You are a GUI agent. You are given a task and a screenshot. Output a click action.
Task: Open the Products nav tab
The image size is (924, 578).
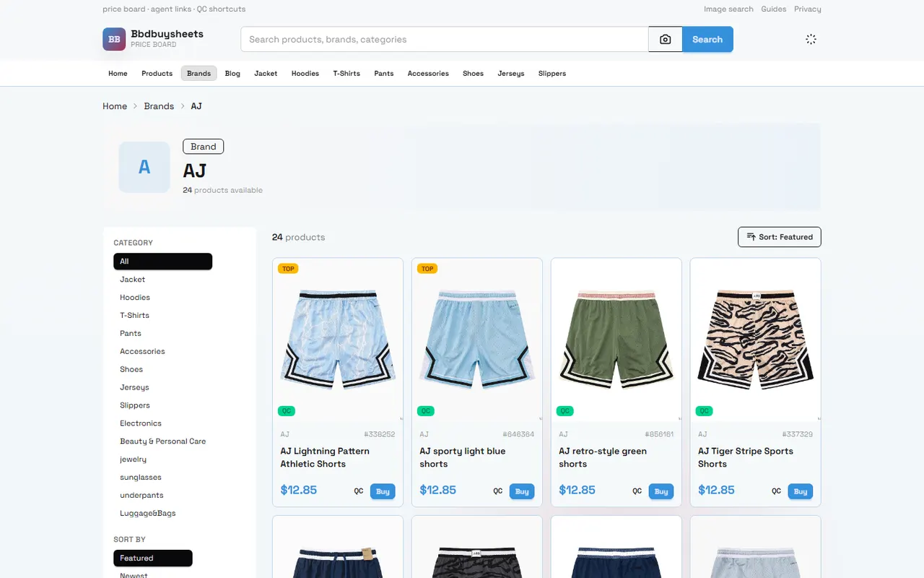tap(157, 74)
